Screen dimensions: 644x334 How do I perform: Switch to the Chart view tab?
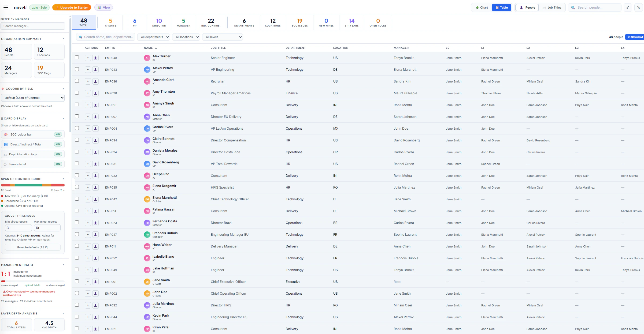[x=482, y=7]
